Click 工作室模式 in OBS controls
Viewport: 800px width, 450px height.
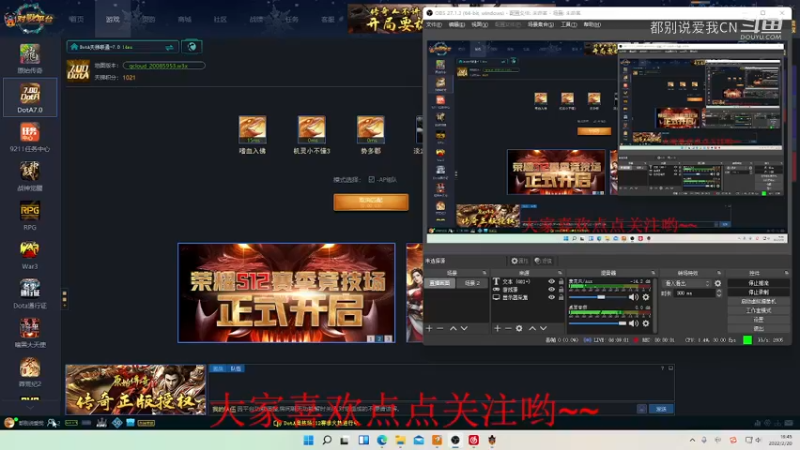pyautogui.click(x=758, y=311)
